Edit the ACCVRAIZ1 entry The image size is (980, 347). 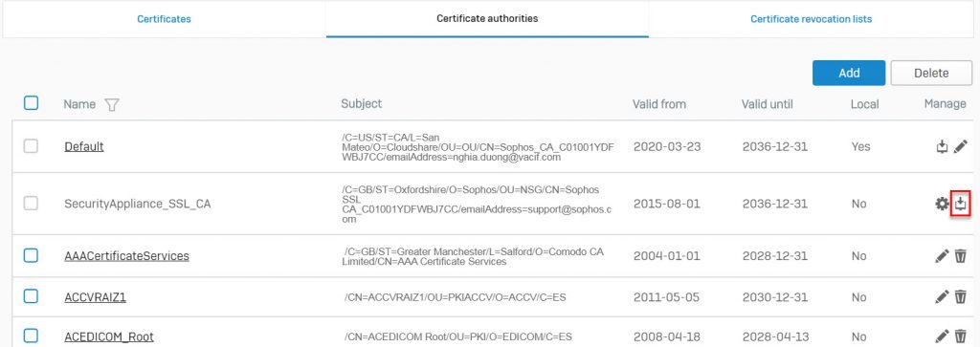coord(942,297)
